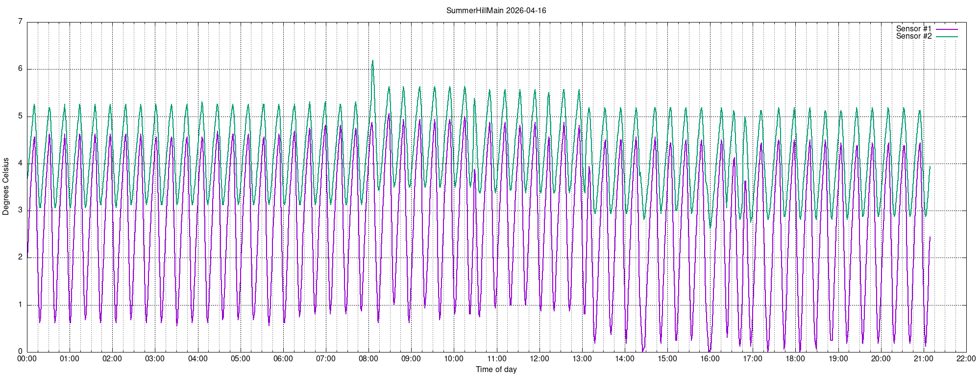Click the 21:00 time tick label
980x376 pixels.
(923, 359)
